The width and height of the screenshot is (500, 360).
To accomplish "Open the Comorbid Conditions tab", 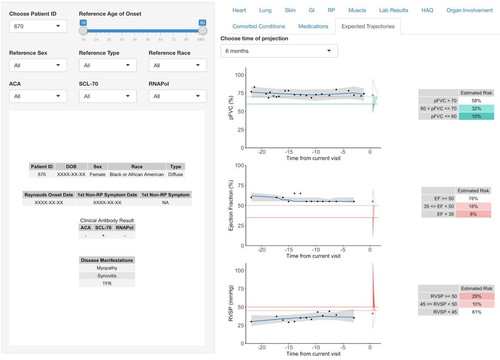I will coord(259,26).
